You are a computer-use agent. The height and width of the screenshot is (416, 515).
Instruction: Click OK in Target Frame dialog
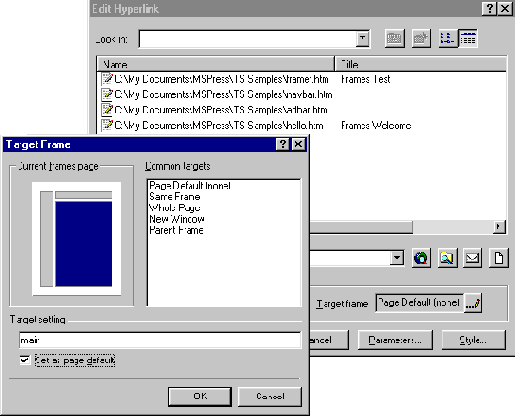pos(200,396)
